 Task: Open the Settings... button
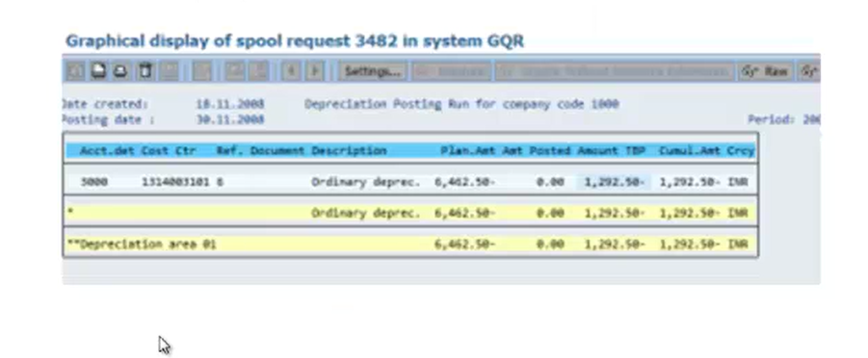click(x=373, y=71)
